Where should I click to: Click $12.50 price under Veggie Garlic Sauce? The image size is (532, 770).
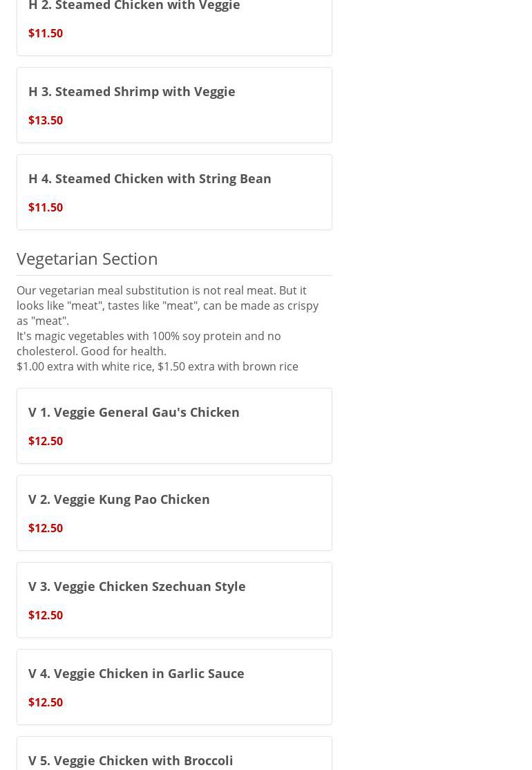point(46,702)
